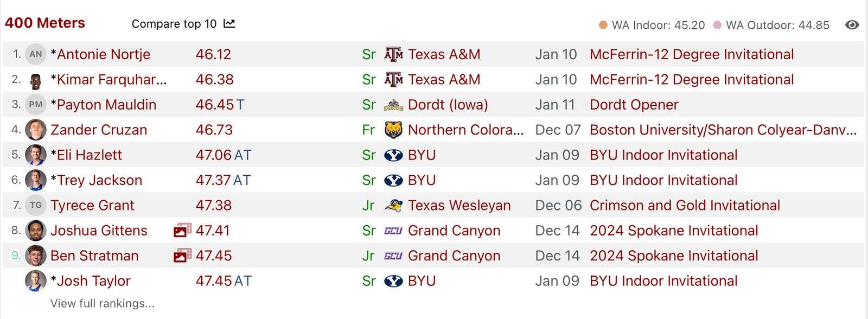The height and width of the screenshot is (319, 868).
Task: Click Tyrece Grant's 47.38 result
Action: [214, 206]
